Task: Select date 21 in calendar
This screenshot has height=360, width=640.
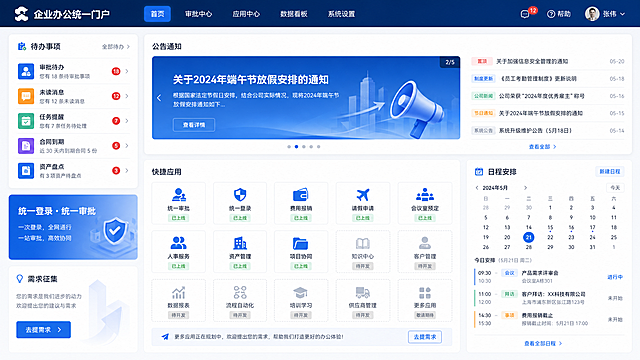Action: coord(529,237)
